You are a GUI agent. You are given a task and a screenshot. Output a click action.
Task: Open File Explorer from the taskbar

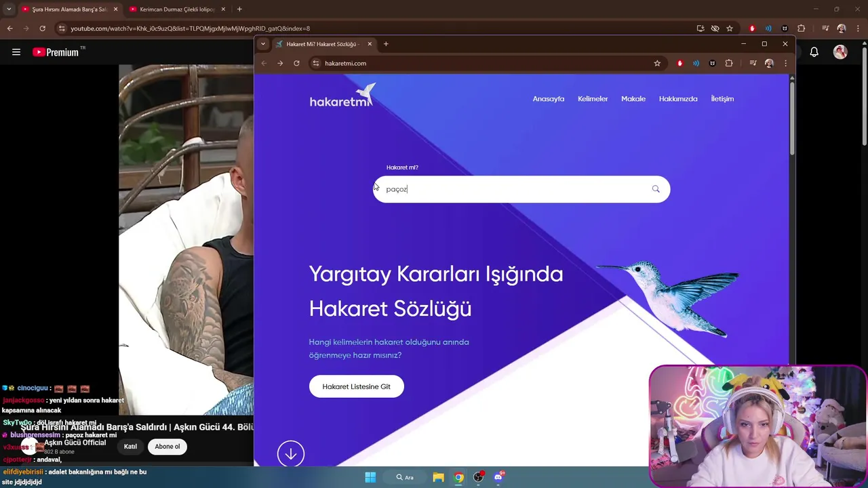[x=438, y=477]
